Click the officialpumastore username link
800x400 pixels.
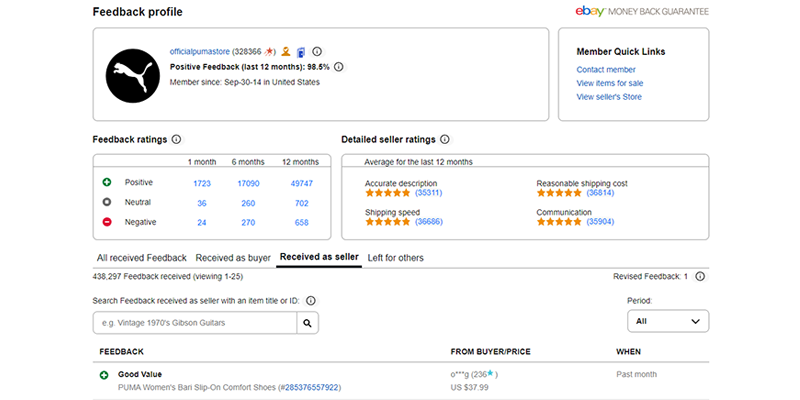200,51
